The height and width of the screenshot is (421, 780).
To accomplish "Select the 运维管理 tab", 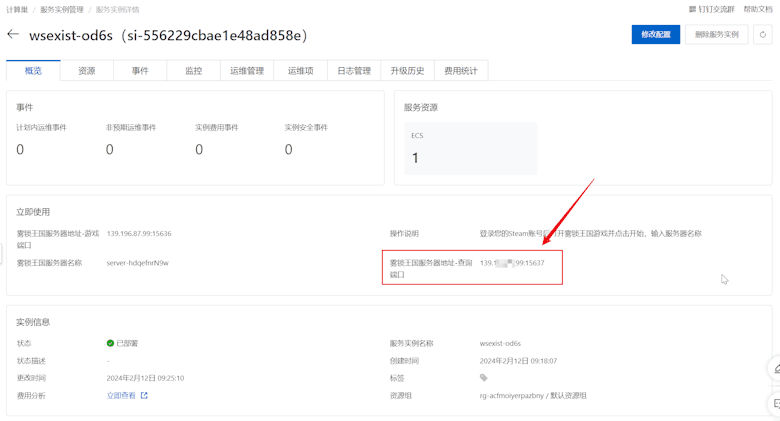I will tap(247, 71).
